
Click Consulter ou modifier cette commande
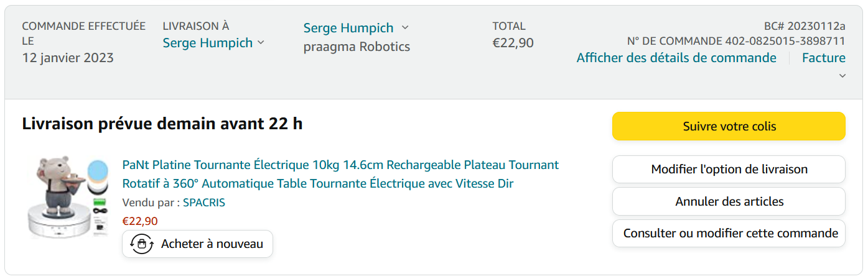[x=729, y=234]
